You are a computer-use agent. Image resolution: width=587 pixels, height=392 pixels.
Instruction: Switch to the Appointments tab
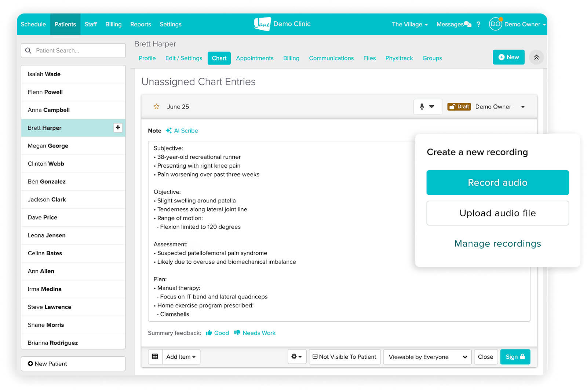pyautogui.click(x=255, y=58)
